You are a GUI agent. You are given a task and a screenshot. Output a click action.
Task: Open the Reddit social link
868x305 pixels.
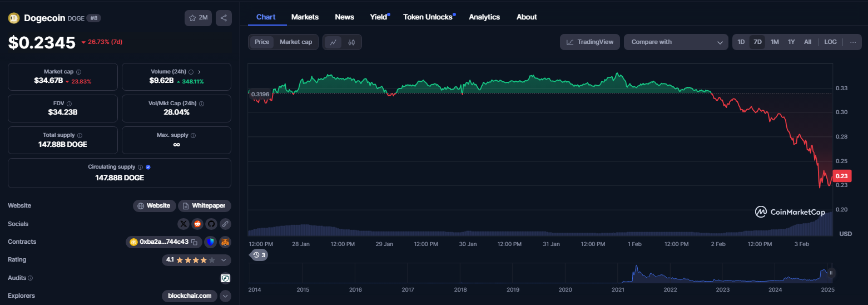(197, 224)
